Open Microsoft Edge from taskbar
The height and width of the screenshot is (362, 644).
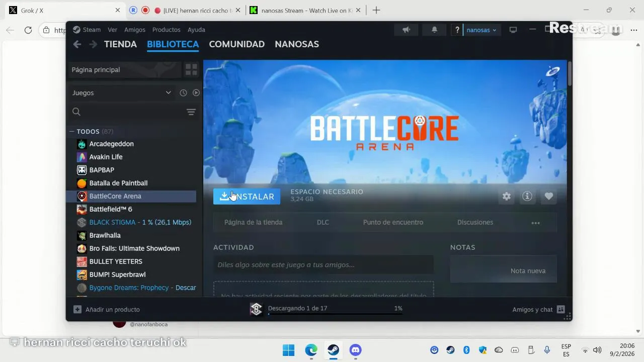click(x=311, y=350)
